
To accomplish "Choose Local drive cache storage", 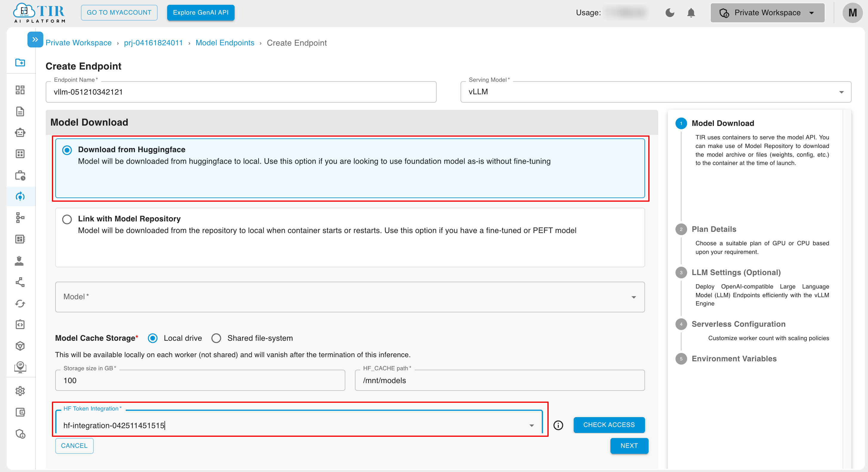I will click(153, 338).
